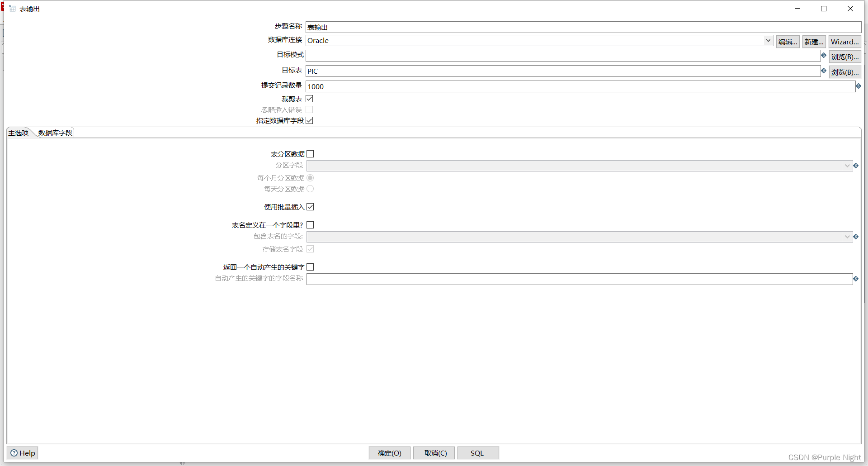The image size is (868, 466).
Task: Click the variable icon beside 自动产生的关键字的字段名称
Action: pos(856,279)
